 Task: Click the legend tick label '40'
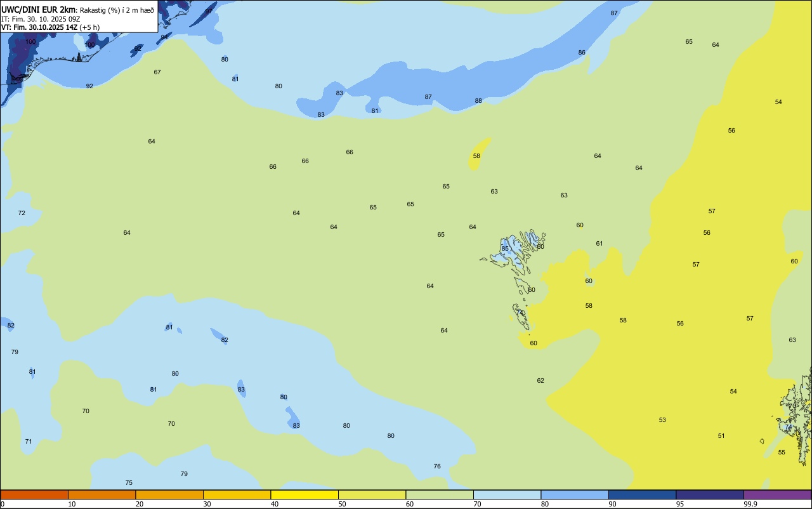tap(275, 504)
